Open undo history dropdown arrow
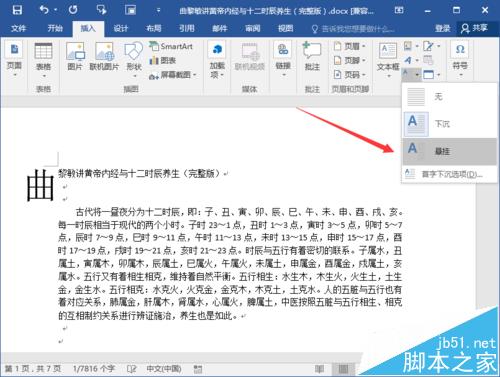The image size is (500, 377). click(x=55, y=10)
